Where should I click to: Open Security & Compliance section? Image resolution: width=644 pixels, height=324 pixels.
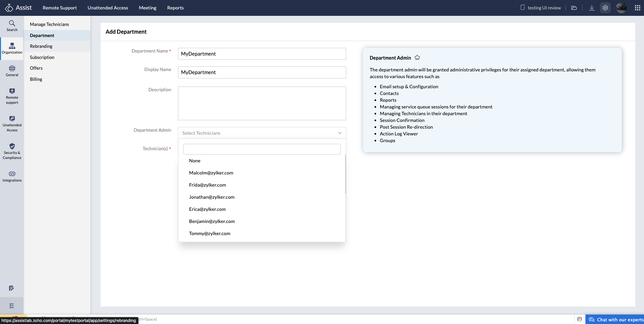[x=12, y=151]
